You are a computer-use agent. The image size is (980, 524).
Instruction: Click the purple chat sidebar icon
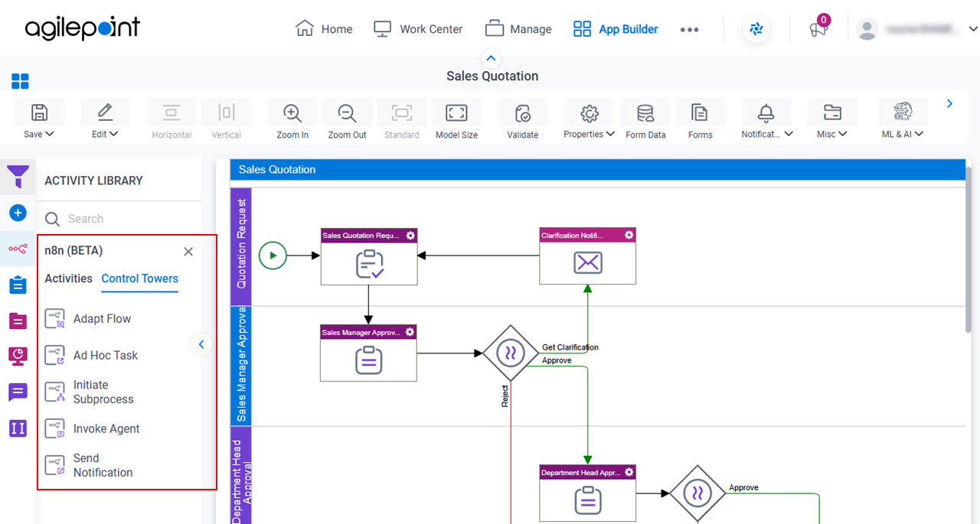(18, 392)
